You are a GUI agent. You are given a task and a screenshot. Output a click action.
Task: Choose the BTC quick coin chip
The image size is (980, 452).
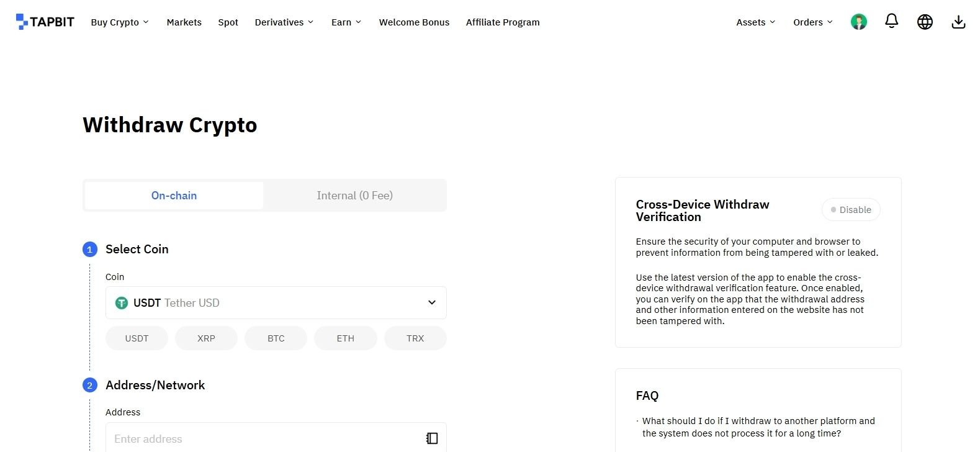point(276,338)
